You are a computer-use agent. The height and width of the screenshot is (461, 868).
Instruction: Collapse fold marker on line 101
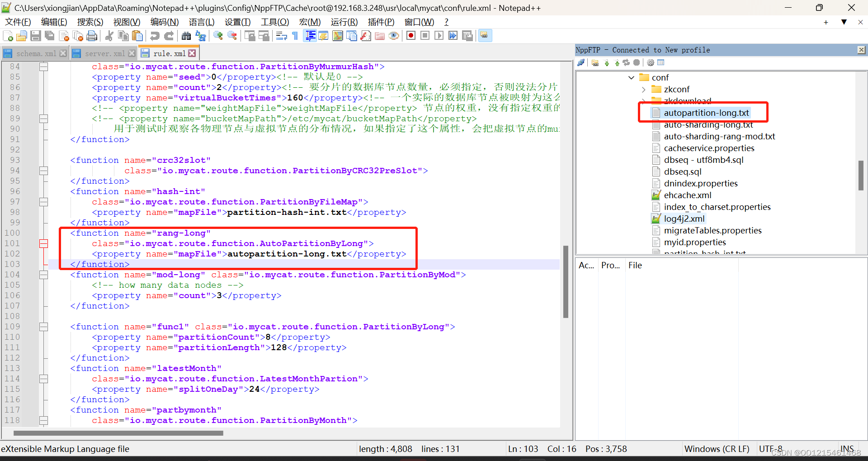(x=43, y=244)
